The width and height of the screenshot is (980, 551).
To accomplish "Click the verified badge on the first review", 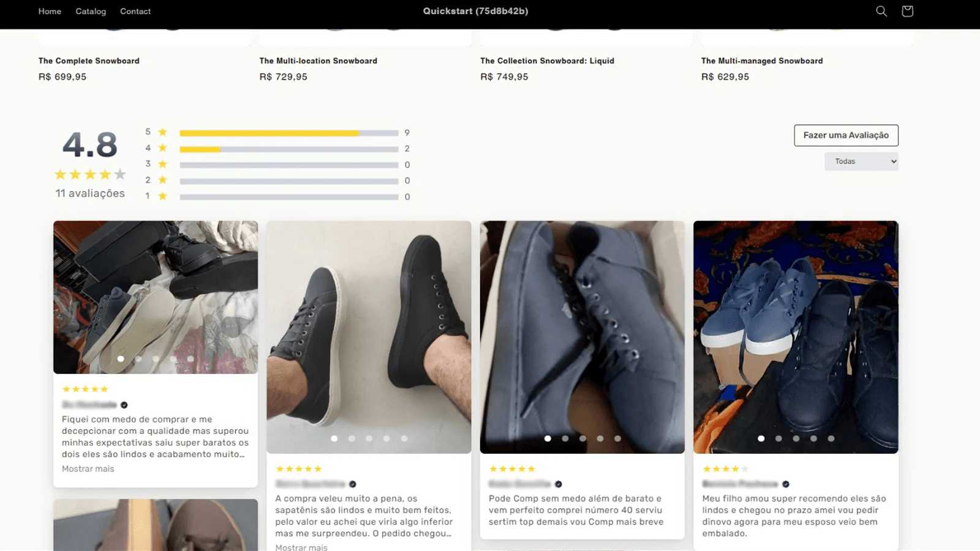I will pyautogui.click(x=124, y=405).
